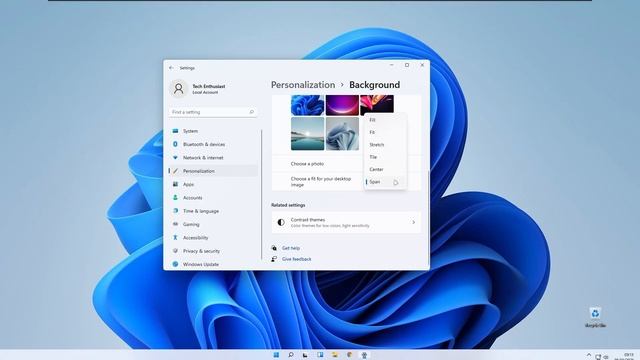Select the lake sunrise wallpaper thumbnail

(x=307, y=134)
